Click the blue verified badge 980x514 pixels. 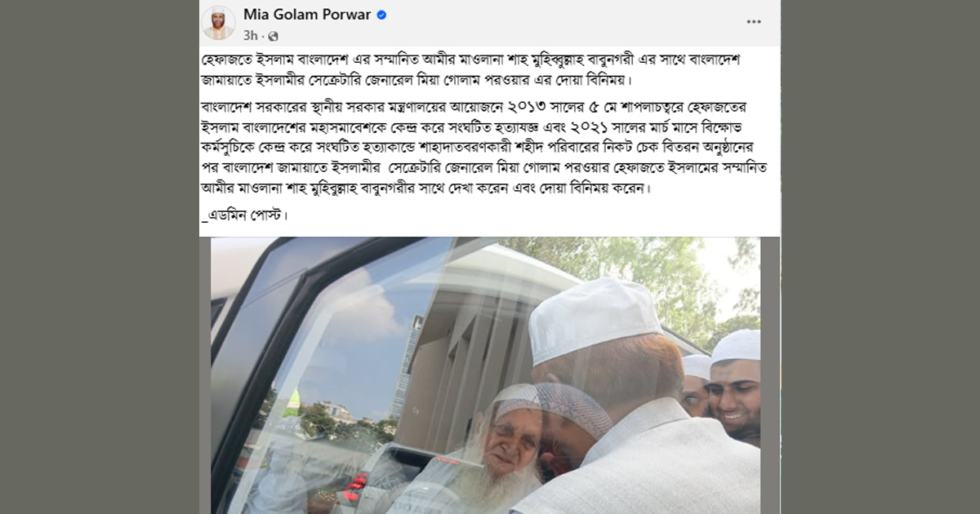click(381, 15)
